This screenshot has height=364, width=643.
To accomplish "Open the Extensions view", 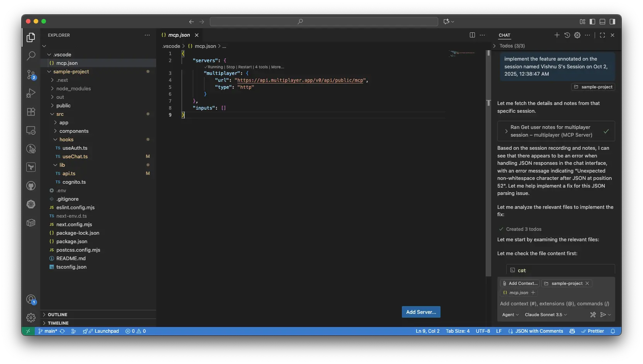I will coord(31,112).
